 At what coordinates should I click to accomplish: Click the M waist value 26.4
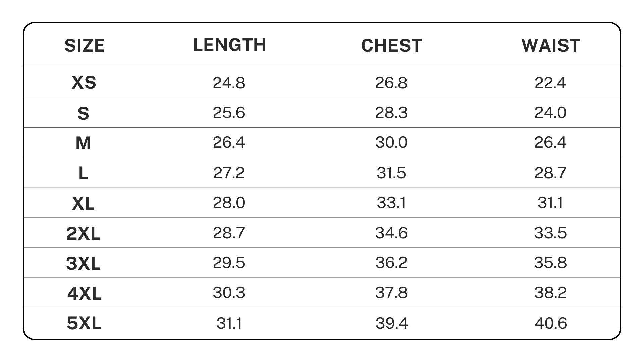pyautogui.click(x=550, y=142)
